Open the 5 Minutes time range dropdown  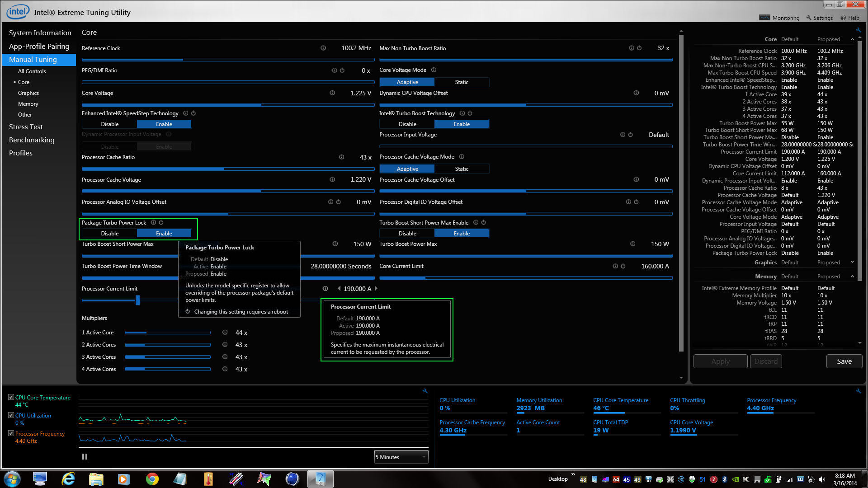(x=401, y=457)
